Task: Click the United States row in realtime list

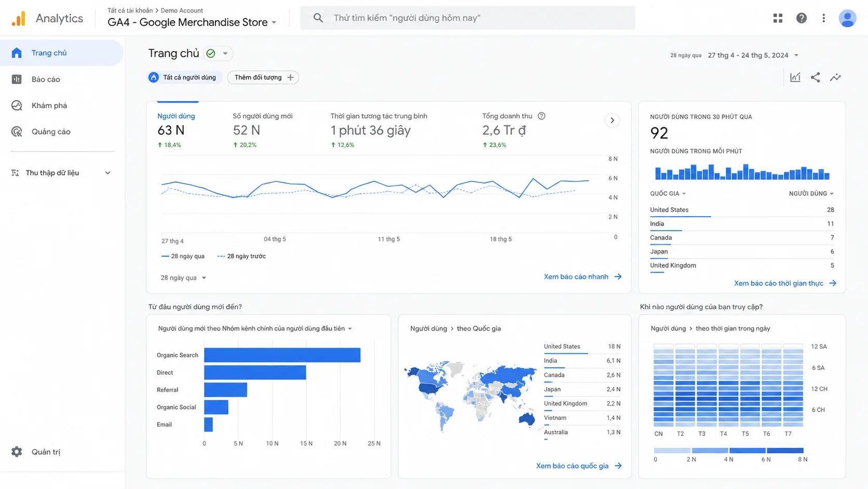Action: [x=742, y=210]
